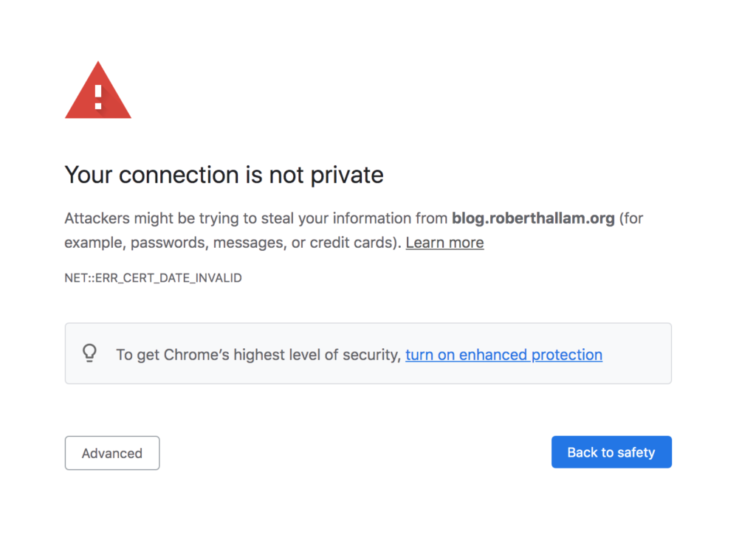Image resolution: width=756 pixels, height=543 pixels.
Task: Click the white exclamation mark in the triangle
Action: [98, 97]
